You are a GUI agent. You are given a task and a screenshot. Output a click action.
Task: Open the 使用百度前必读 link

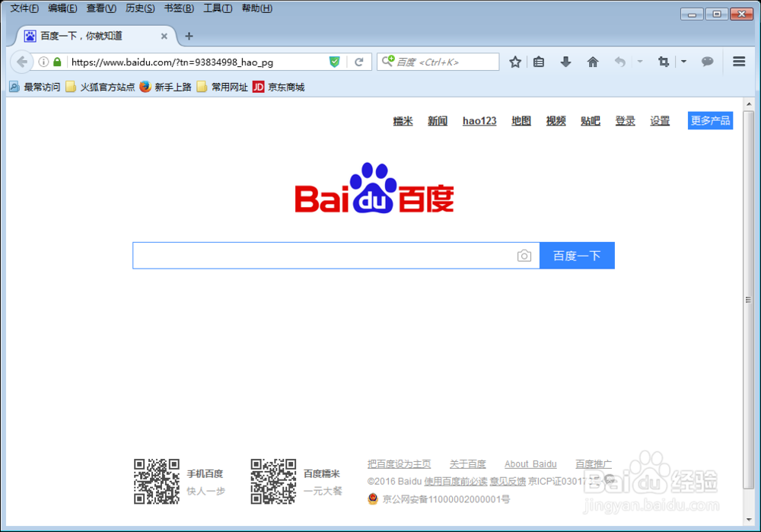tap(455, 482)
